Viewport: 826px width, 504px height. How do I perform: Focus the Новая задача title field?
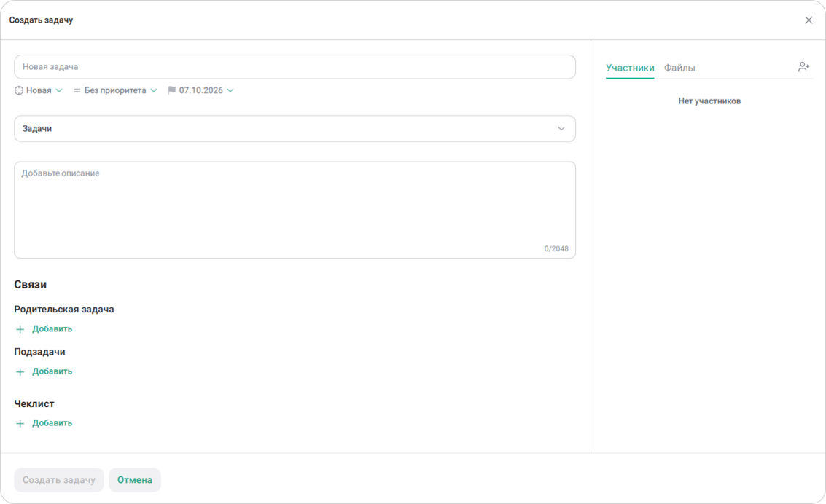(x=295, y=67)
